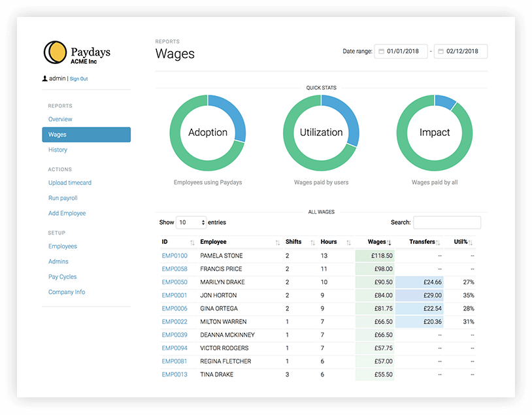Viewport: 532px width, 415px height.
Task: Open end date picker 02/12/2018
Action: click(460, 51)
